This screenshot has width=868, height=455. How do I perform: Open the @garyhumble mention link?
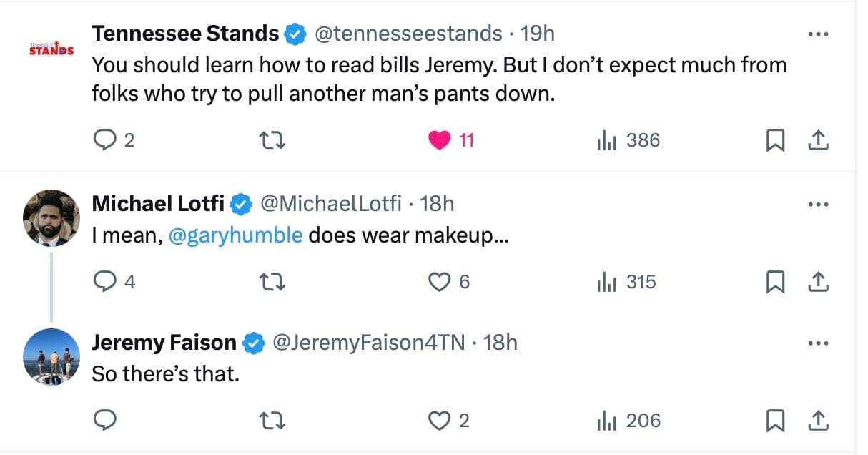(235, 236)
